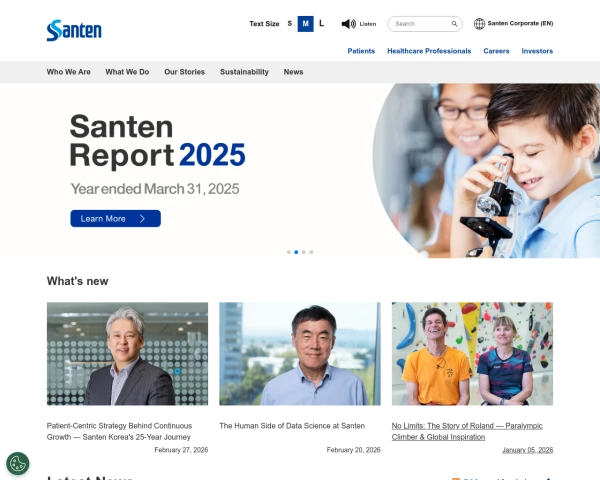Screen dimensions: 600x480
Task: Click the globe region icon
Action: (479, 24)
